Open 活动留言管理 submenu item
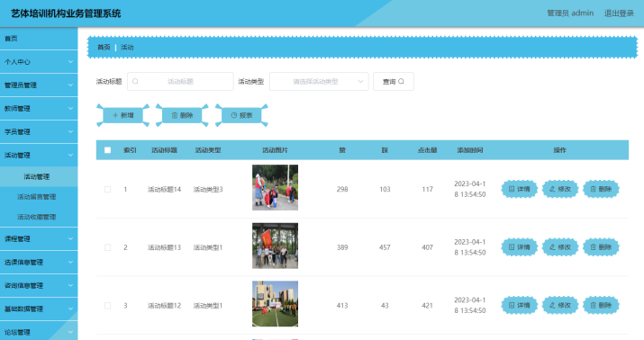Viewport: 644px width, 340px height. (x=39, y=197)
